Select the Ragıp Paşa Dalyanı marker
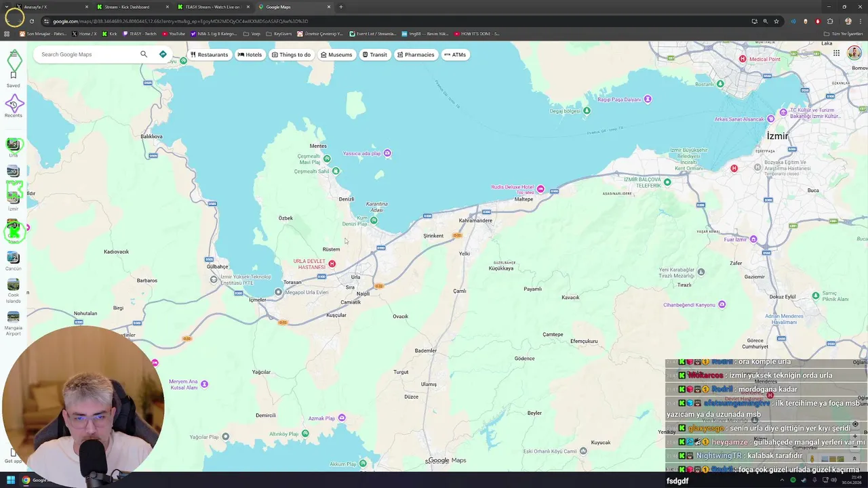This screenshot has width=868, height=488. [648, 100]
